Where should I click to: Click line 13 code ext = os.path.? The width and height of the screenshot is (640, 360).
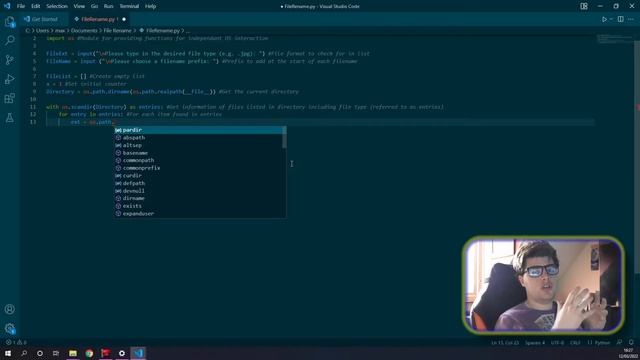point(92,122)
